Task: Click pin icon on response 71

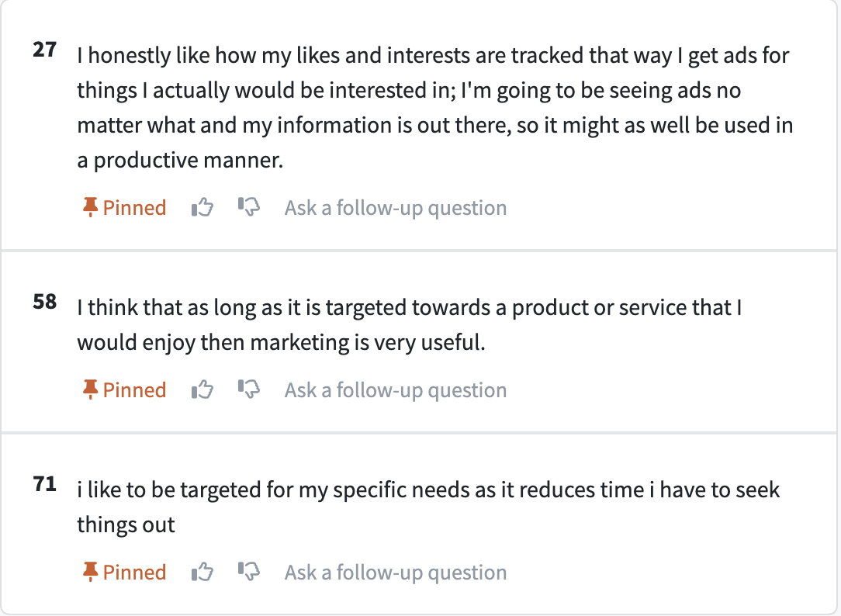Action: pyautogui.click(x=90, y=572)
